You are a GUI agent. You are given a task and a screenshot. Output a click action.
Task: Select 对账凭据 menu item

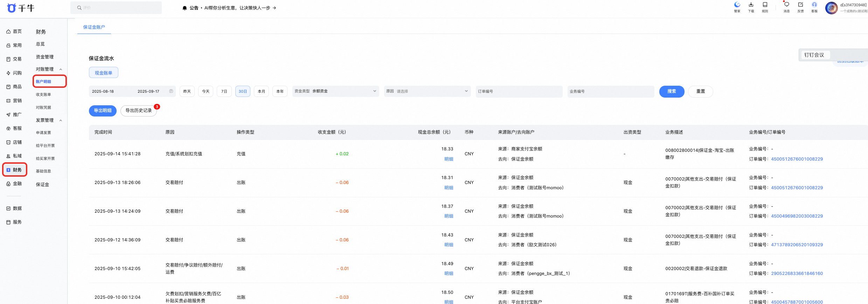tap(43, 107)
